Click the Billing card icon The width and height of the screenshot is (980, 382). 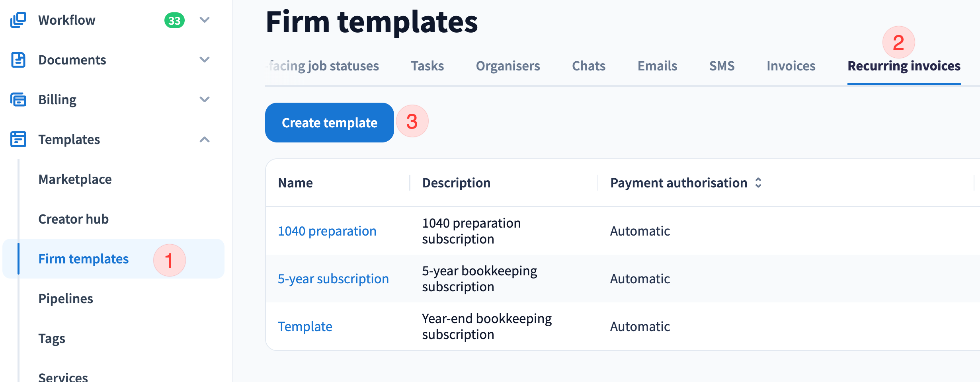click(18, 99)
